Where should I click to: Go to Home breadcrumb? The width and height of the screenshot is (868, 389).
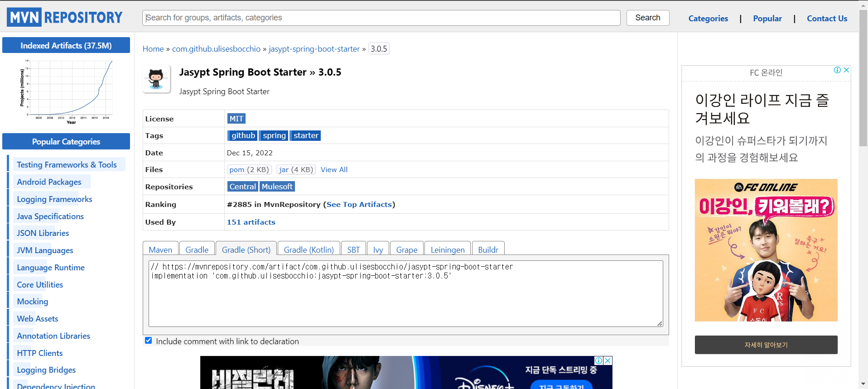coord(153,49)
